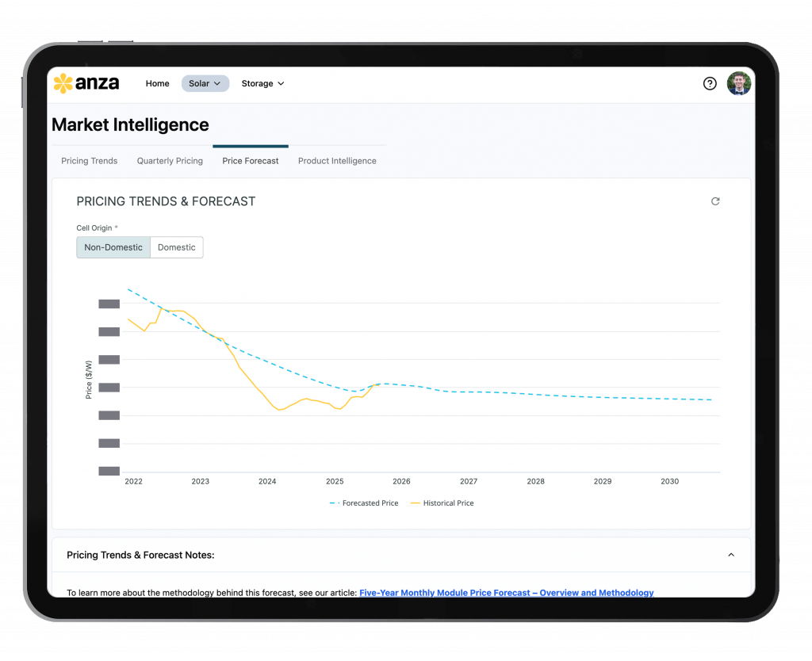
Task: Select Non-Domestic cell origin
Action: click(113, 247)
